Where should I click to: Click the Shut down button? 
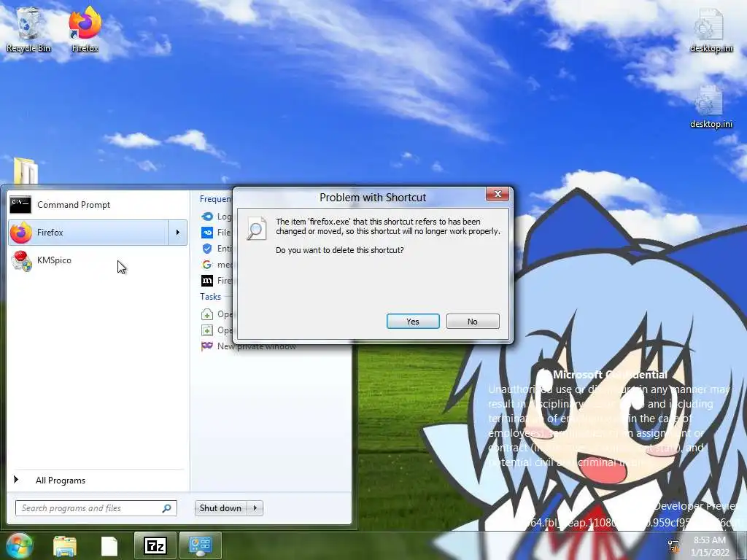(220, 508)
